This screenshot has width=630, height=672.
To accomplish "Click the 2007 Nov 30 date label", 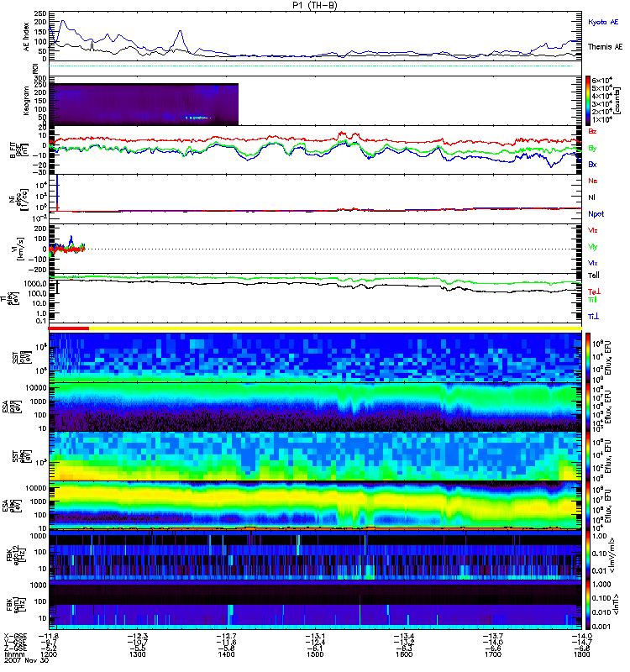I will tap(27, 660).
